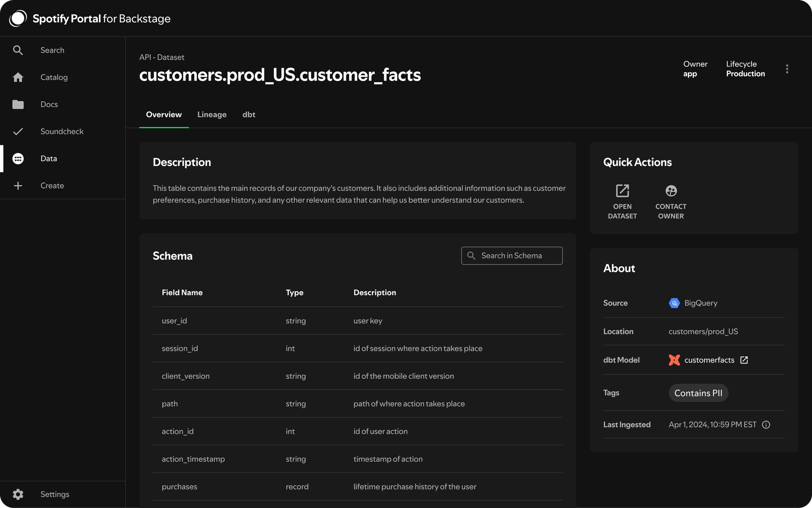Open Settings gear icon
The width and height of the screenshot is (812, 508).
[18, 494]
